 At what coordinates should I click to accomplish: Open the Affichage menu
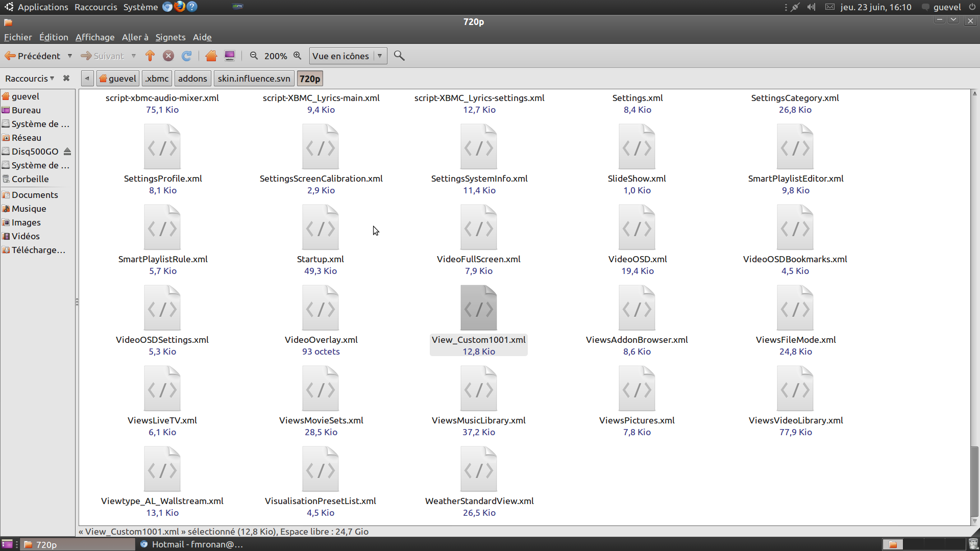point(95,37)
